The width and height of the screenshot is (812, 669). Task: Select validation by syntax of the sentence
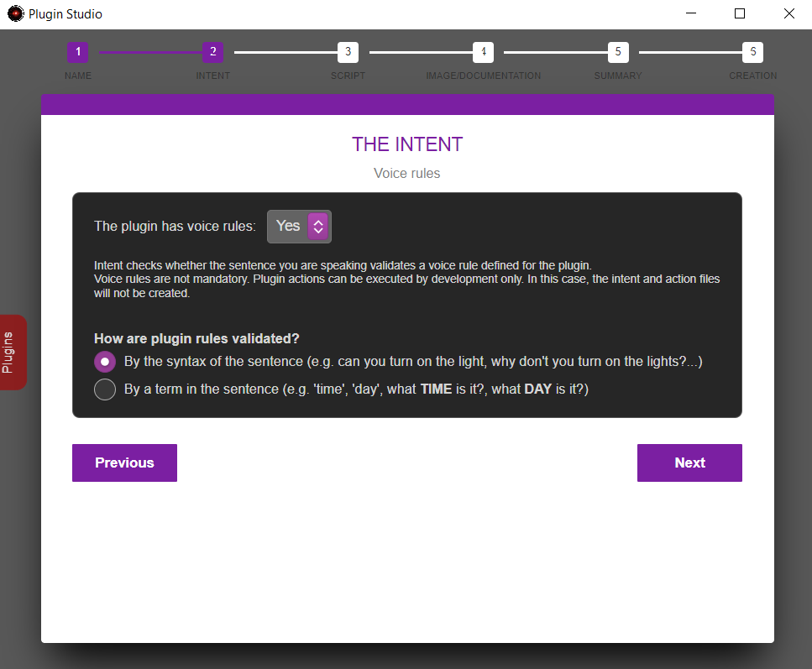tap(105, 362)
